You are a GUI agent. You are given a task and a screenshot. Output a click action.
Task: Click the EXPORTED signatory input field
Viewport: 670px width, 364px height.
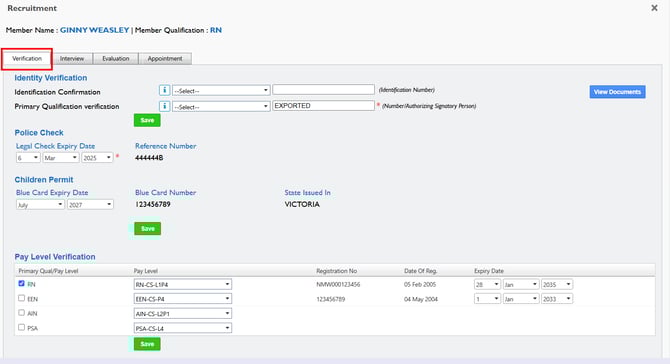click(x=323, y=106)
